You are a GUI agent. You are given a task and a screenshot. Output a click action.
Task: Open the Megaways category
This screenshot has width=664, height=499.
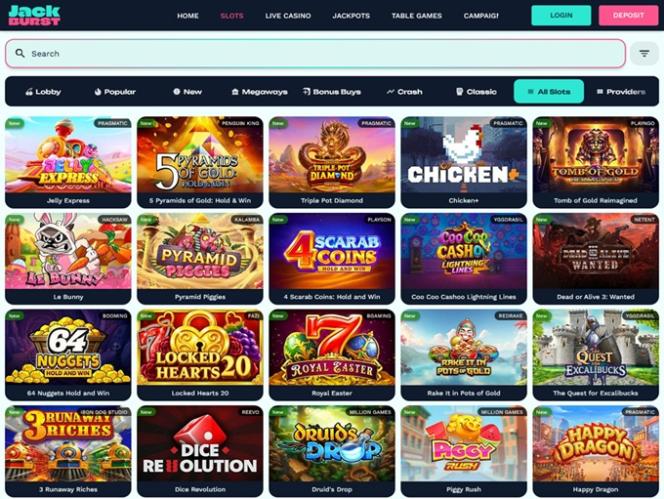tap(259, 91)
